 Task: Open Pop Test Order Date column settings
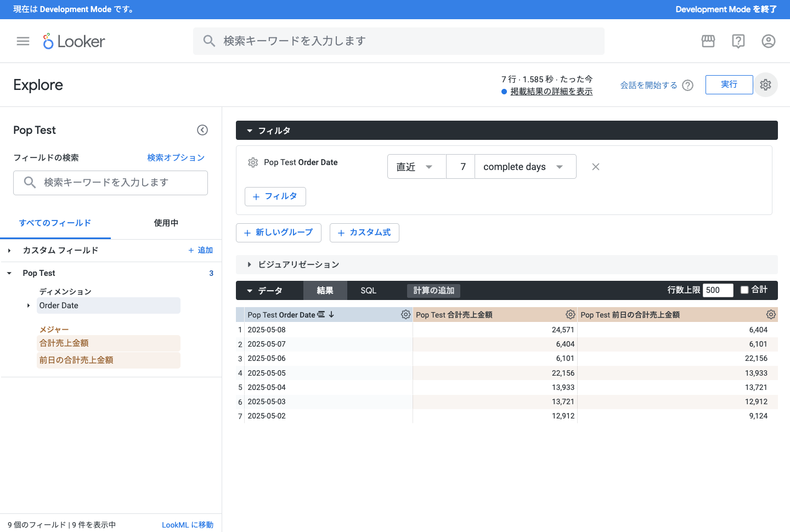pyautogui.click(x=405, y=315)
